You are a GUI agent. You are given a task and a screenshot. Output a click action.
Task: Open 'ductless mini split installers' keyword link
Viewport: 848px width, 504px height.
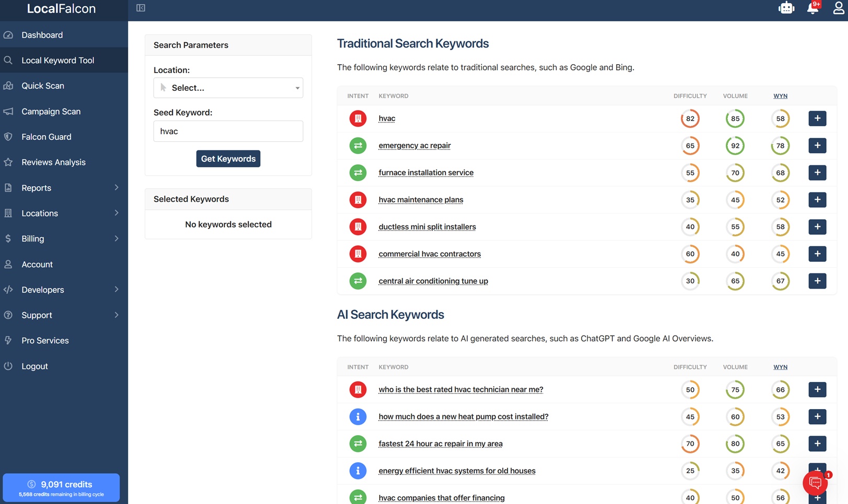tap(427, 227)
